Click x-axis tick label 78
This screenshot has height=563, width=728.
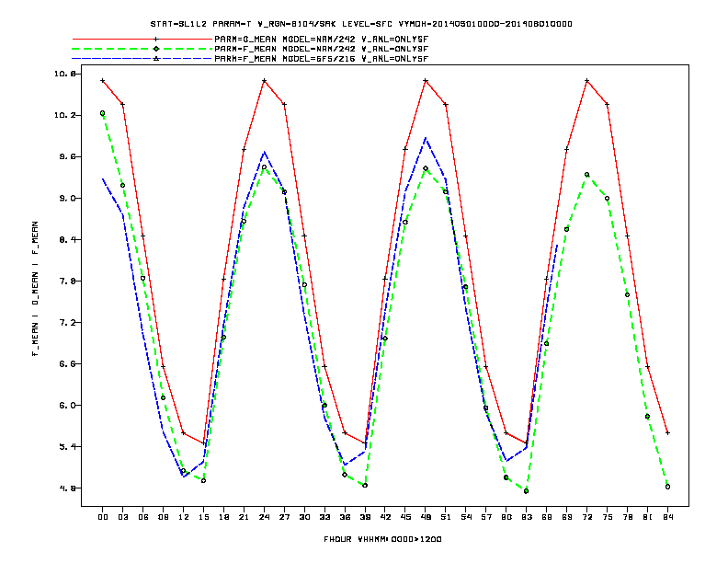627,517
